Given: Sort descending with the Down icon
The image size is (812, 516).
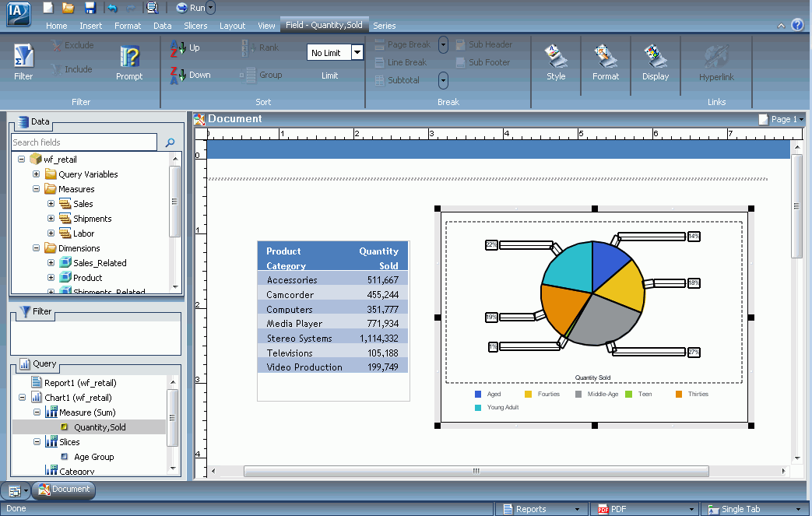Looking at the screenshot, I should coord(178,75).
